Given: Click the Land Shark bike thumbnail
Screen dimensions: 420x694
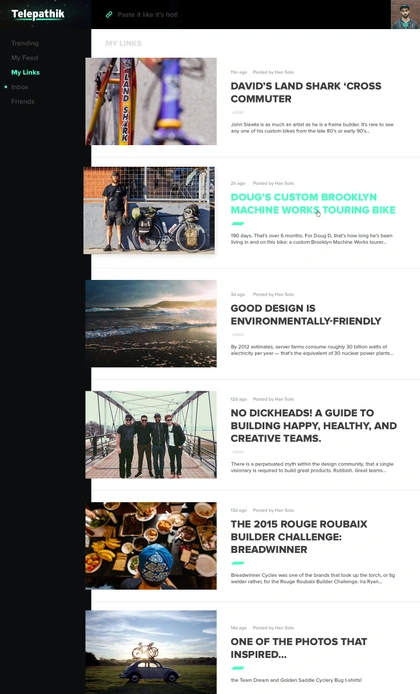Looking at the screenshot, I should 151,101.
